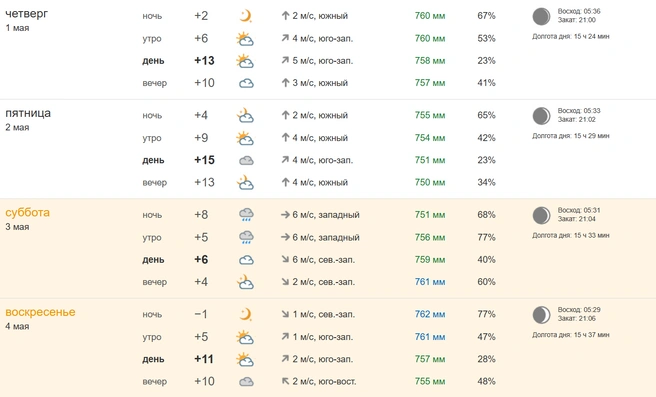This screenshot has width=656, height=397.
Task: Click the moon phase icon for Sunday 4 May
Action: click(541, 315)
